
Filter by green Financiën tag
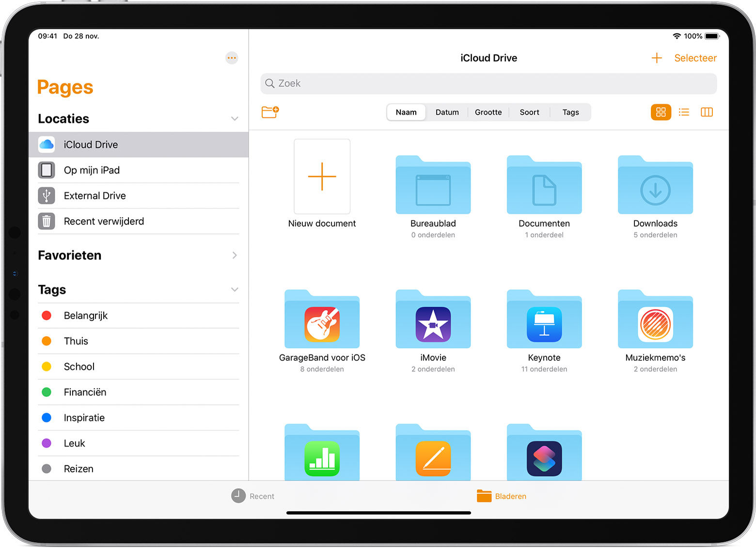point(139,392)
